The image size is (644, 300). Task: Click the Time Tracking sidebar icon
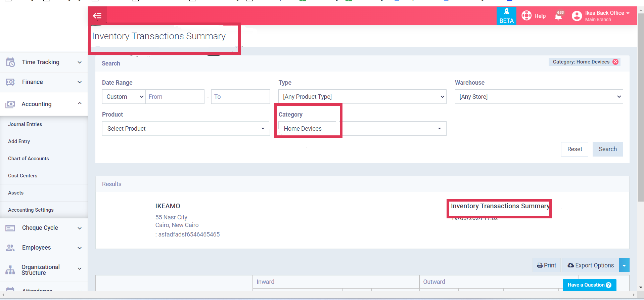click(x=10, y=62)
